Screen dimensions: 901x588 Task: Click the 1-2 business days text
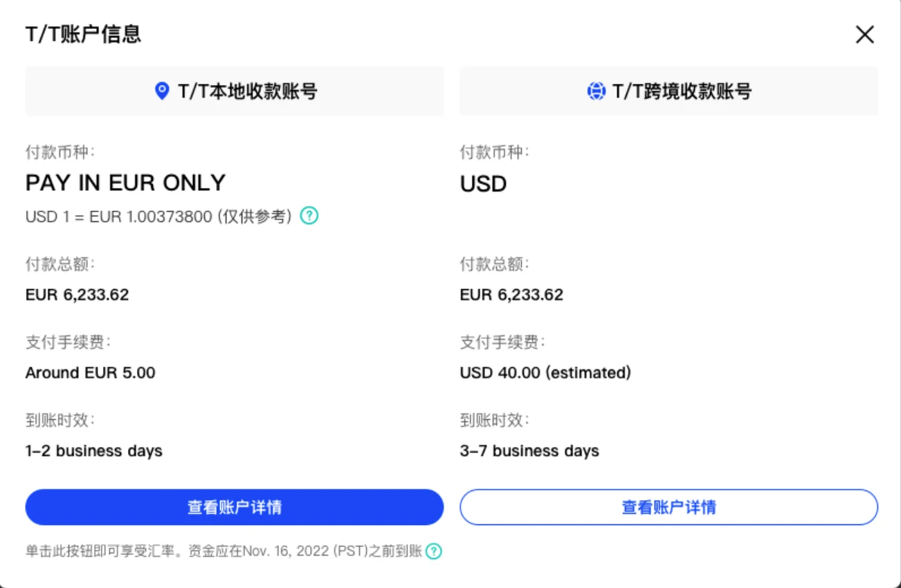[x=94, y=451]
